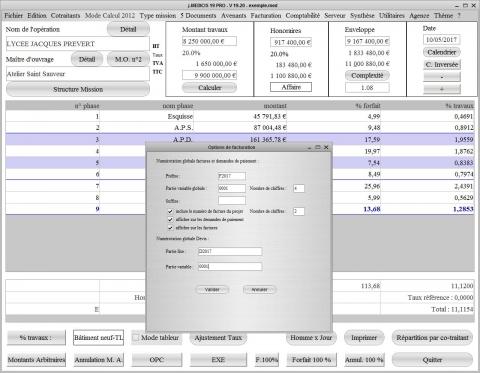Open the Mode Calcul 2012 menu
The width and height of the screenshot is (480, 373).
(x=110, y=16)
